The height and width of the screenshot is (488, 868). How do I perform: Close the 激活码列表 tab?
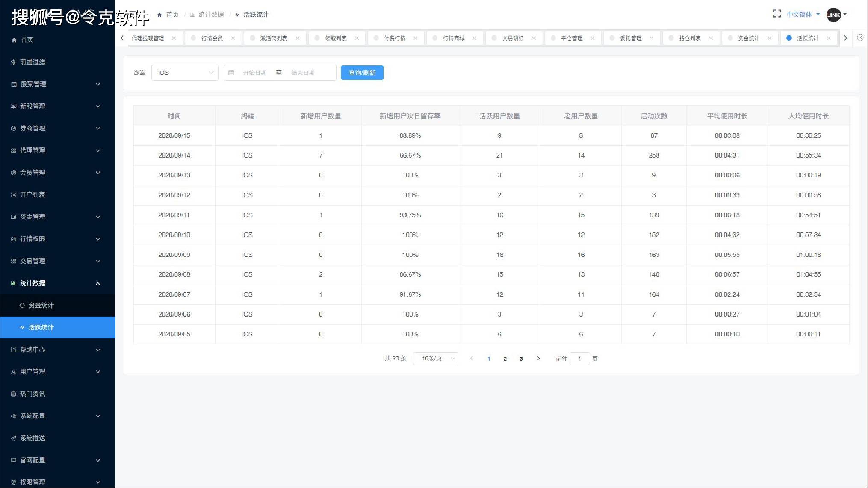tap(298, 38)
